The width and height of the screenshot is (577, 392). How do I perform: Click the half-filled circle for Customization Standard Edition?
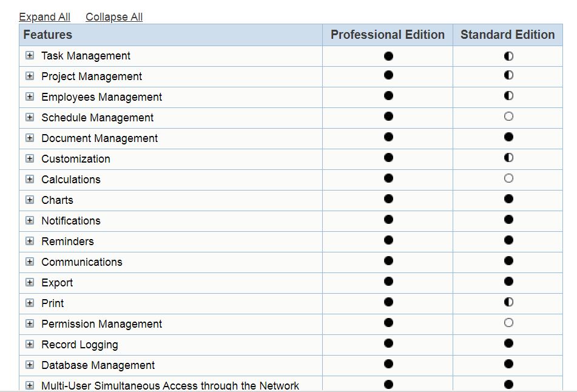click(x=507, y=158)
